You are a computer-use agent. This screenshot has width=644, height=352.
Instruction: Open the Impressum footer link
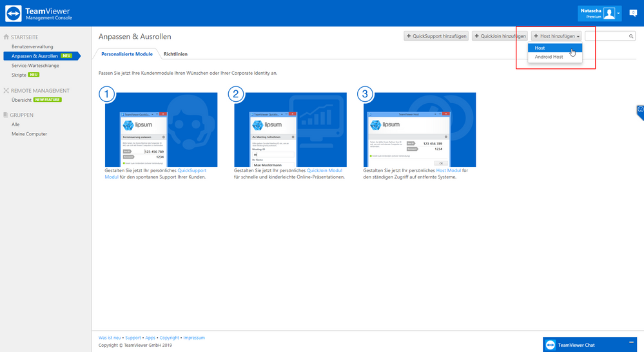pos(194,338)
